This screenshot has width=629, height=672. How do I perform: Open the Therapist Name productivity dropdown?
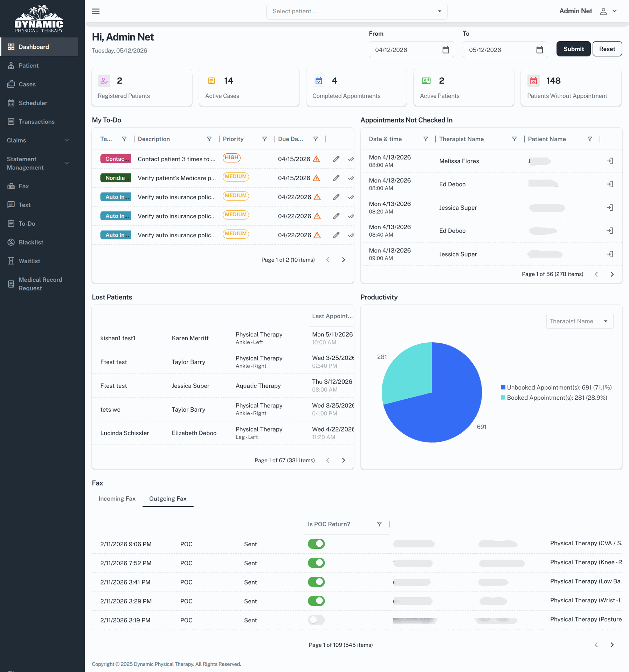(x=580, y=321)
